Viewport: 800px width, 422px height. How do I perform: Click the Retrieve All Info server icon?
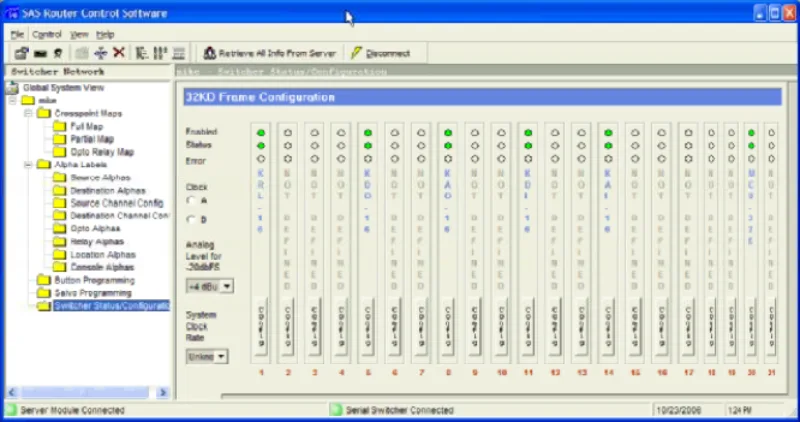(210, 53)
